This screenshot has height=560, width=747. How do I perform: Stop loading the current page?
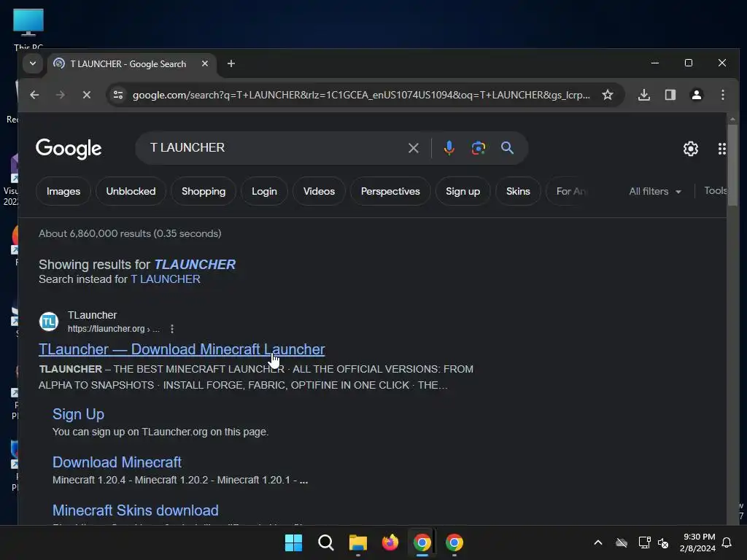coord(86,95)
